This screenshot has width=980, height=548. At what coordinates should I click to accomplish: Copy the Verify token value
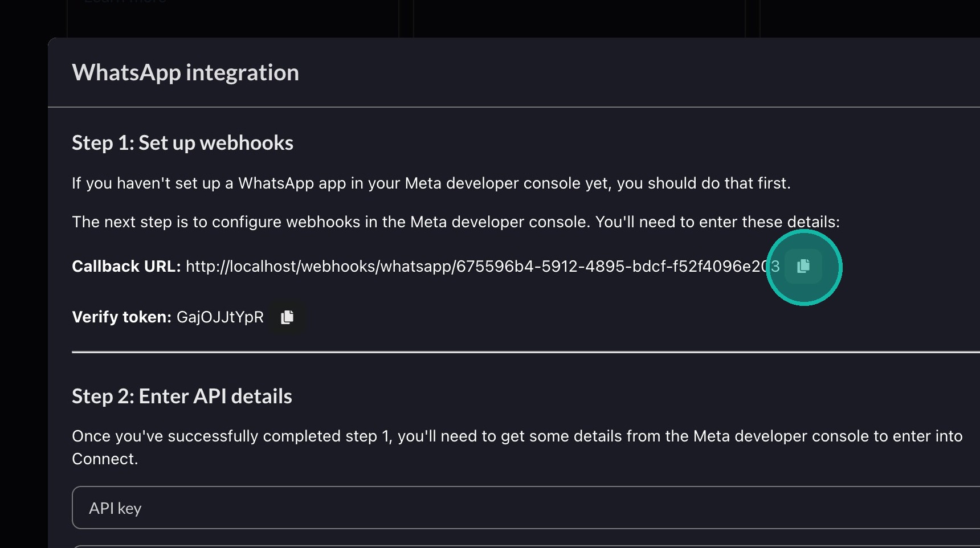tap(287, 317)
